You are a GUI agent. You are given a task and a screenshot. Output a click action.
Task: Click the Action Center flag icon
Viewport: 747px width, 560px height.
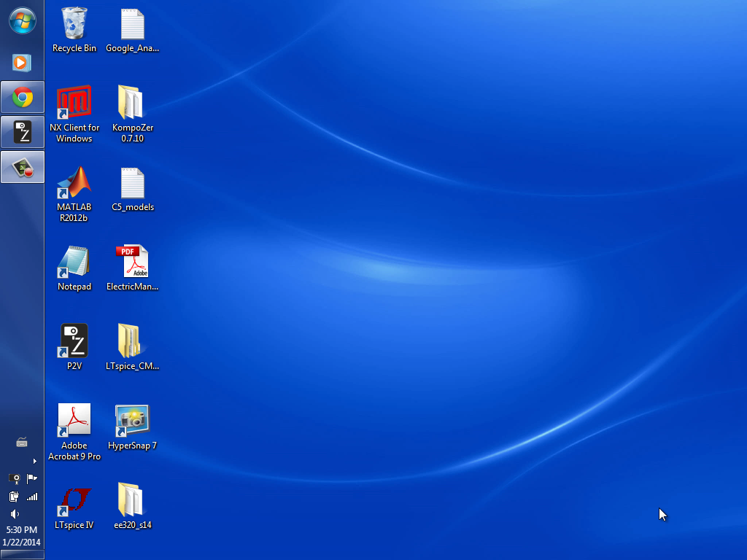coord(32,478)
